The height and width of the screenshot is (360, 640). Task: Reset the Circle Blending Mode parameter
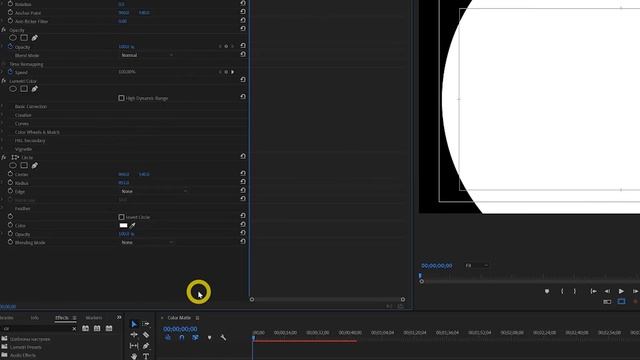coord(243,241)
